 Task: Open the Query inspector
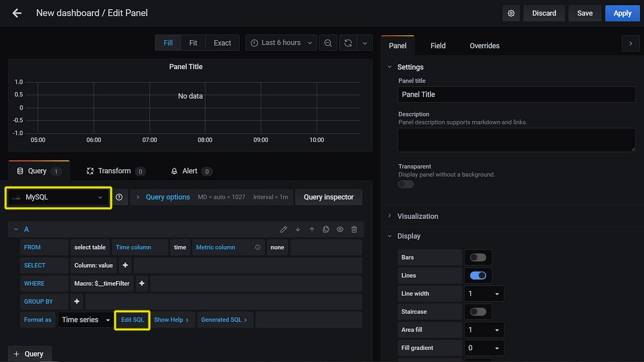[x=328, y=197]
